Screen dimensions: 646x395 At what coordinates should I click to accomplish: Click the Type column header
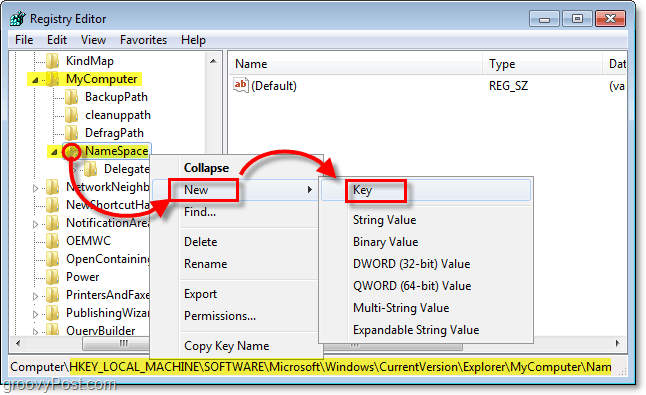point(542,64)
